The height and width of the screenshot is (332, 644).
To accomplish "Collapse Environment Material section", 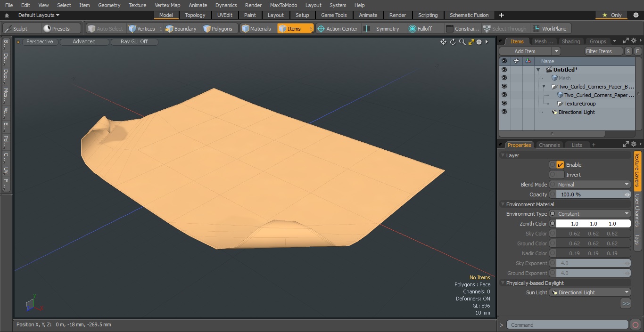I will tap(503, 204).
